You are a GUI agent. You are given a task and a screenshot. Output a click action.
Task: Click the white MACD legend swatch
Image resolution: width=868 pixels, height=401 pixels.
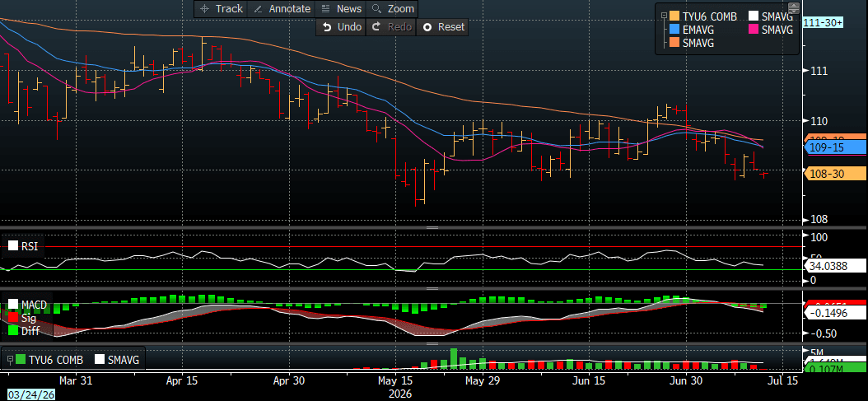12,305
